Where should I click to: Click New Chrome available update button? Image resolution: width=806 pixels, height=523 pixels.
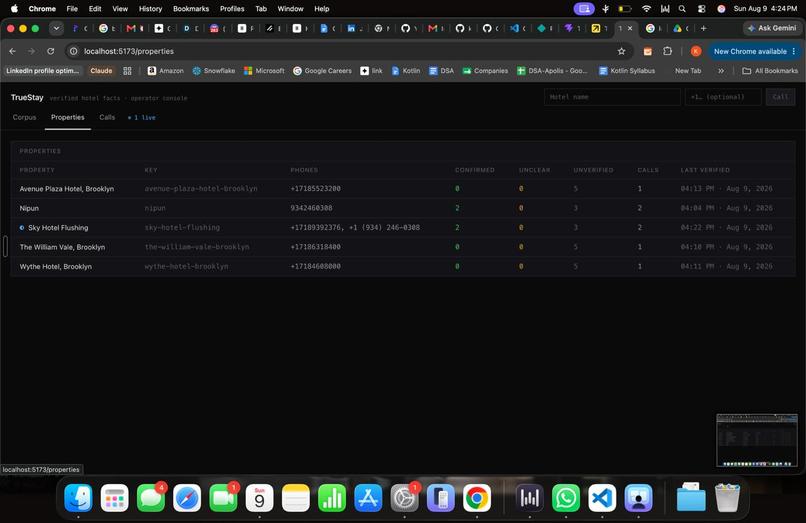(x=755, y=51)
